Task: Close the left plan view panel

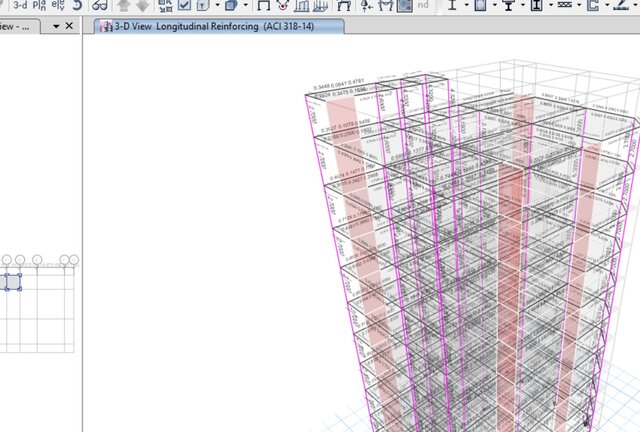Action: tap(69, 26)
